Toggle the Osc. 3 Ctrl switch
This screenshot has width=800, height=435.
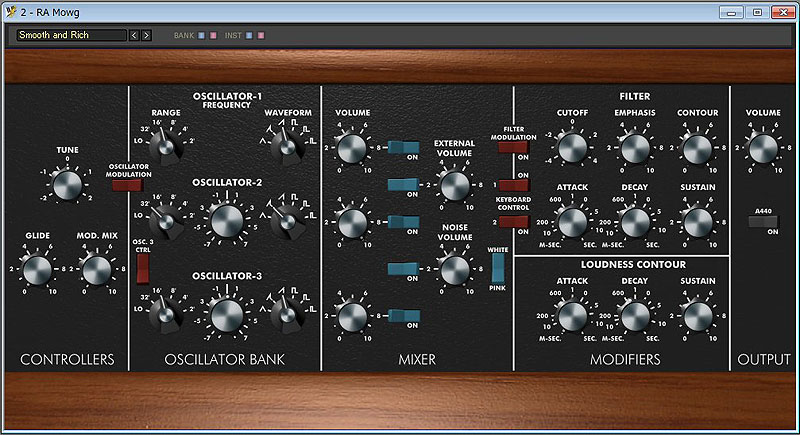[x=143, y=268]
